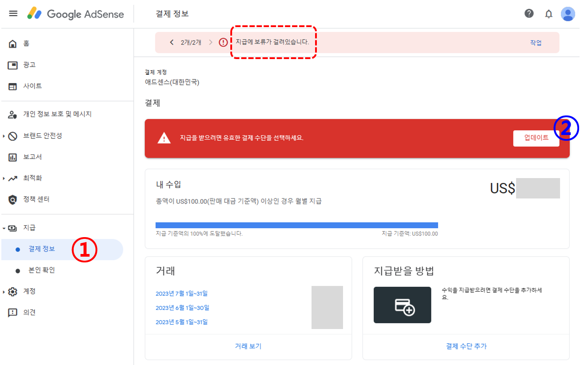Screen dimensions: 588x365
Task: Open the profile avatar in the top bar
Action: [x=568, y=14]
